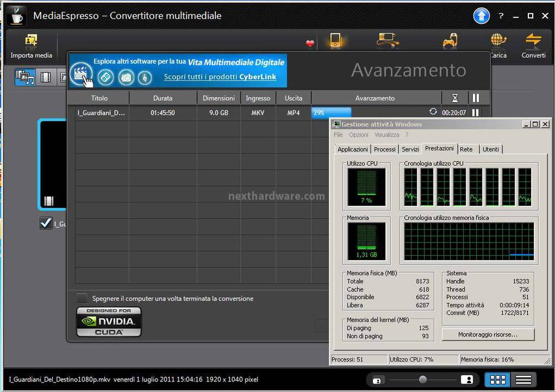Click the MP4 output format cell
Screen dimensions: 555x392
(294, 113)
